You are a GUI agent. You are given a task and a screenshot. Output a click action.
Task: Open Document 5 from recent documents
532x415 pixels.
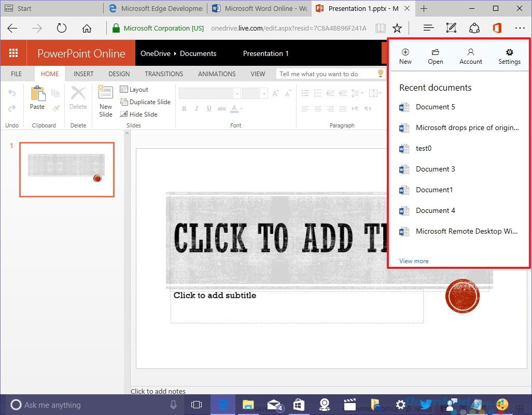click(435, 107)
